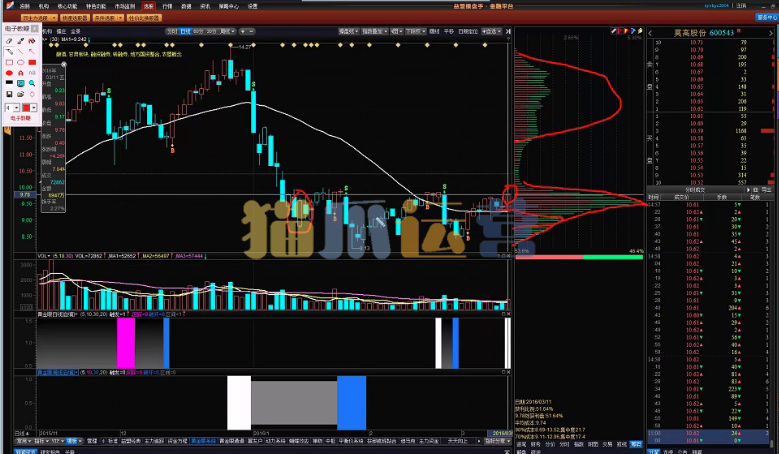Image resolution: width=779 pixels, height=454 pixels.
Task: Select the pencil freehand tool
Action: pos(9,52)
